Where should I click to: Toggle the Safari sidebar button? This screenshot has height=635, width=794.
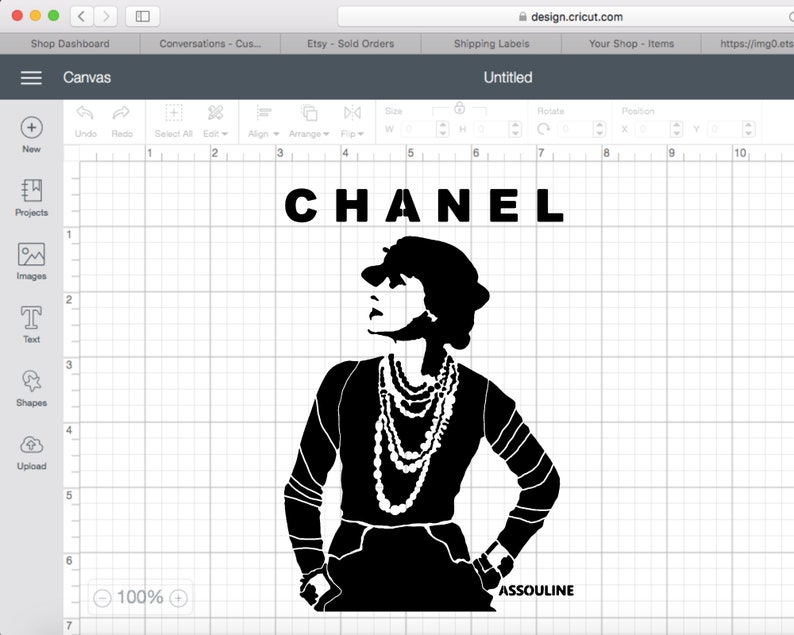(142, 16)
